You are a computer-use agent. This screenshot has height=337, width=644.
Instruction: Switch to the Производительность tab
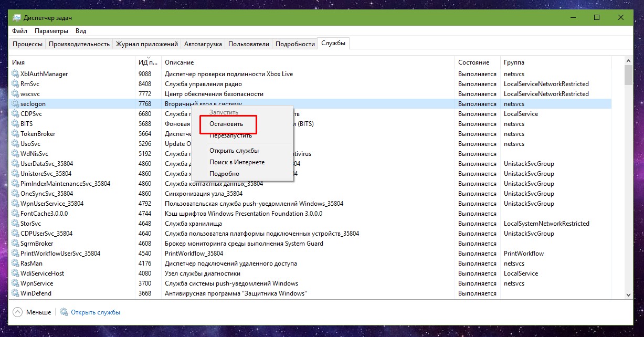pyautogui.click(x=79, y=44)
